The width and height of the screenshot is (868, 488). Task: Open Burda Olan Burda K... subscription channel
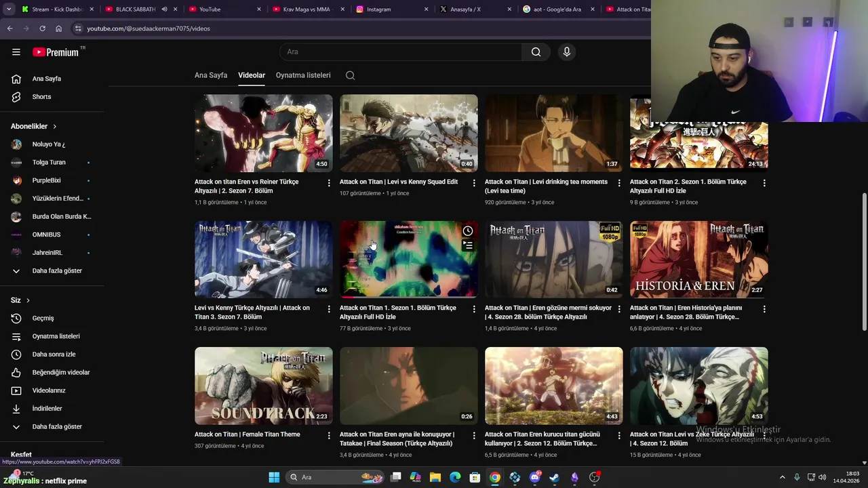tap(52, 216)
